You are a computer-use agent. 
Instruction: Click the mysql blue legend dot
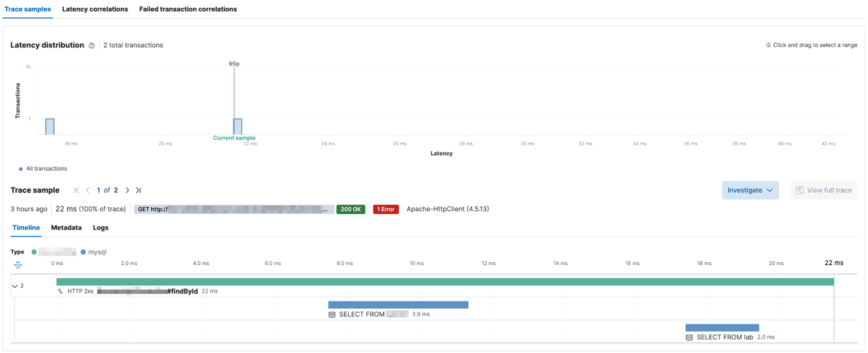point(83,252)
